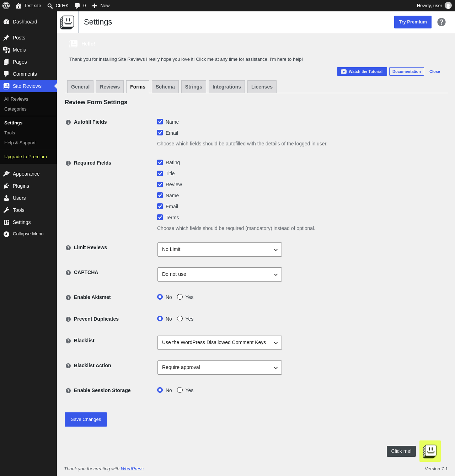Viewport: 455px width, 476px height.
Task: Click the plus New icon
Action: point(95,6)
